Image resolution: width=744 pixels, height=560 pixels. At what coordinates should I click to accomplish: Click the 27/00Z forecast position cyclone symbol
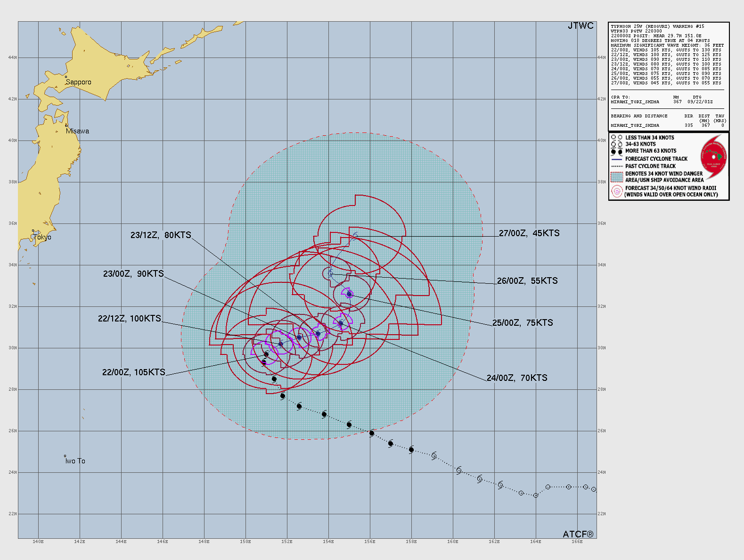point(355,235)
